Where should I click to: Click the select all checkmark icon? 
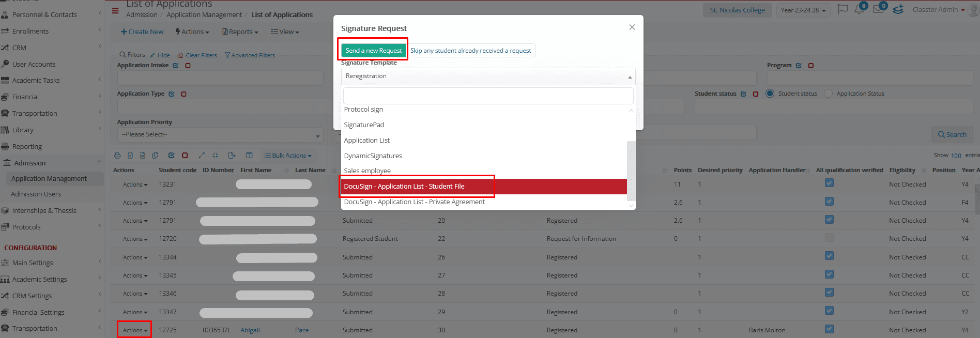click(172, 155)
